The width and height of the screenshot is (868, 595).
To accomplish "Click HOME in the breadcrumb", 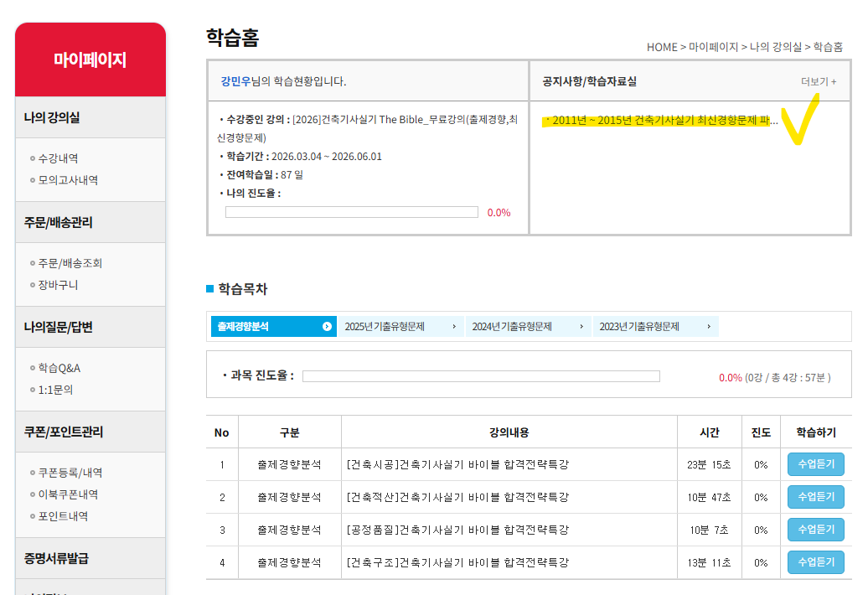I will (662, 47).
